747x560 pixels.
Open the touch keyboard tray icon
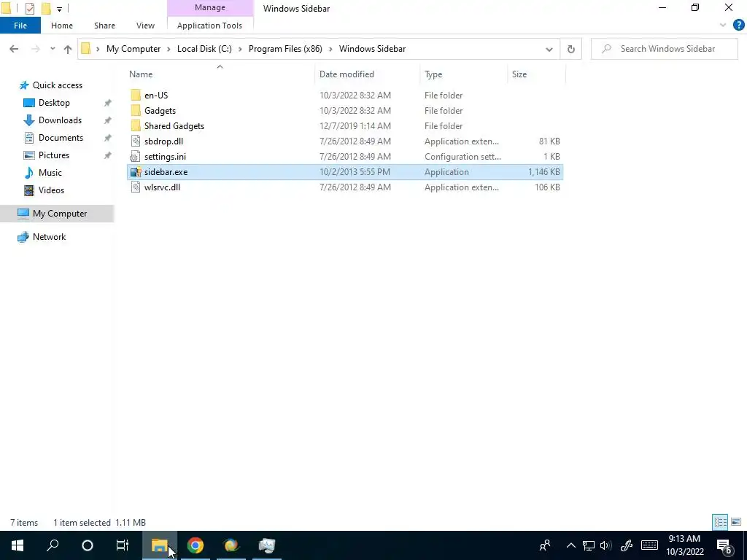click(x=649, y=545)
